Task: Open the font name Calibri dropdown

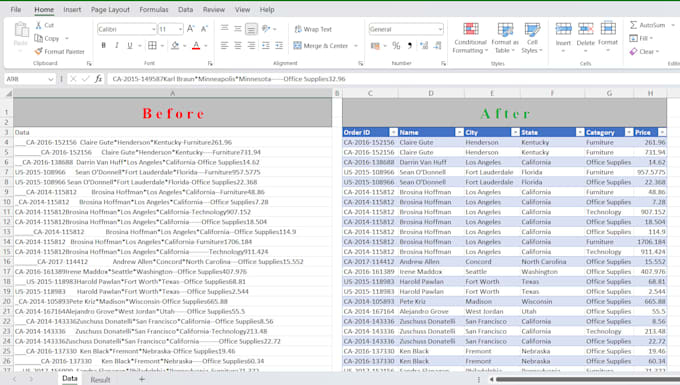Action: [154, 29]
